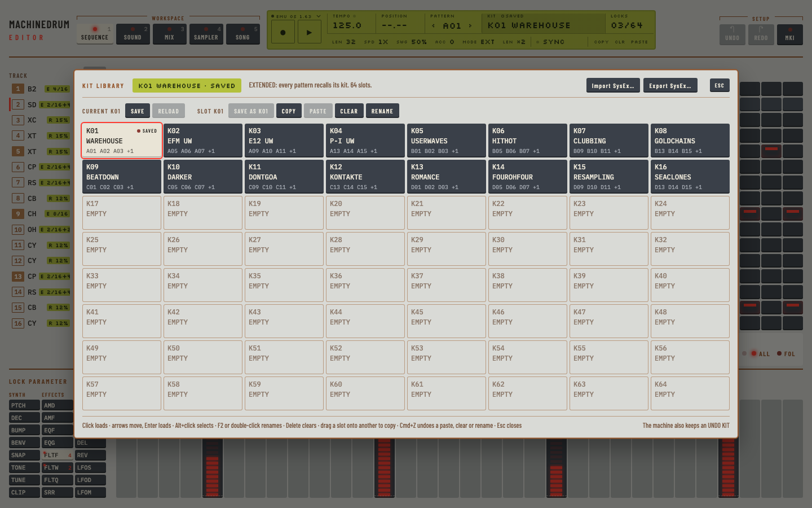This screenshot has height=508, width=812.
Task: Load kit K04 P-I UW
Action: (x=365, y=140)
